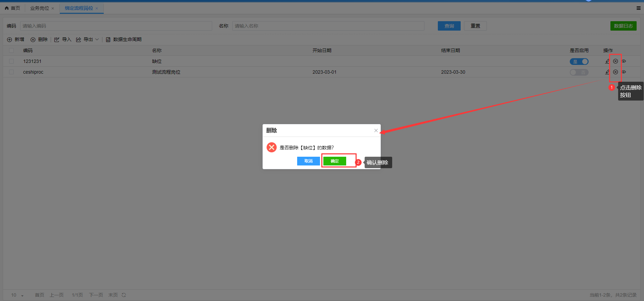The height and width of the screenshot is (301, 644).
Task: Click the 名称 column header
Action: 157,50
